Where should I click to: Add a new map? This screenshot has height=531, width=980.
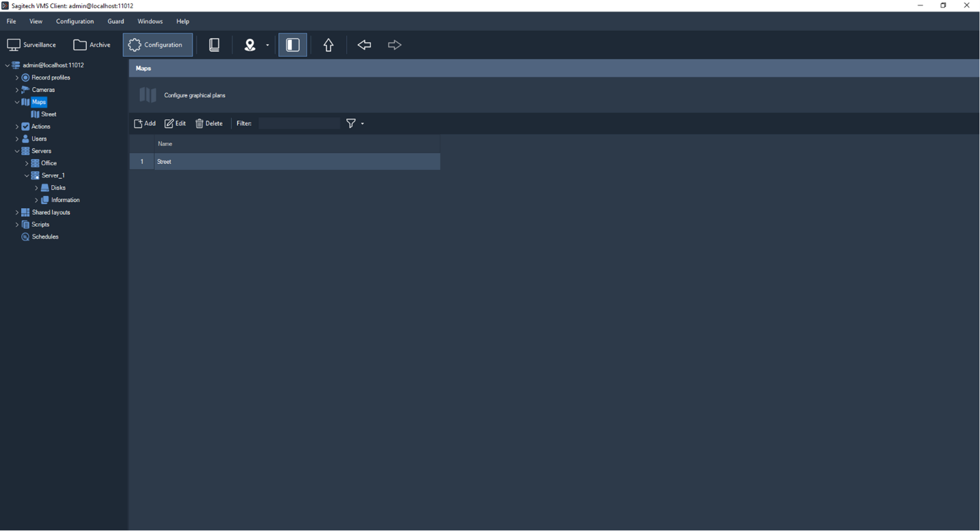(x=145, y=123)
